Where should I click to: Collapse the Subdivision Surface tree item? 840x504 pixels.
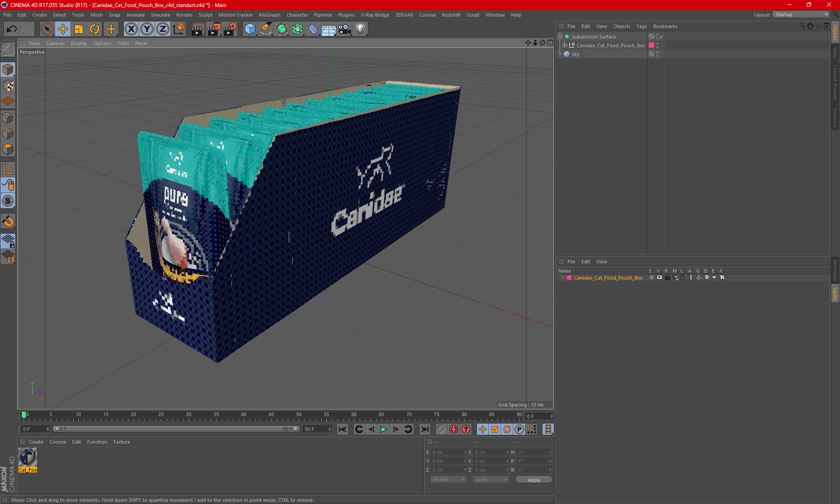[x=560, y=37]
